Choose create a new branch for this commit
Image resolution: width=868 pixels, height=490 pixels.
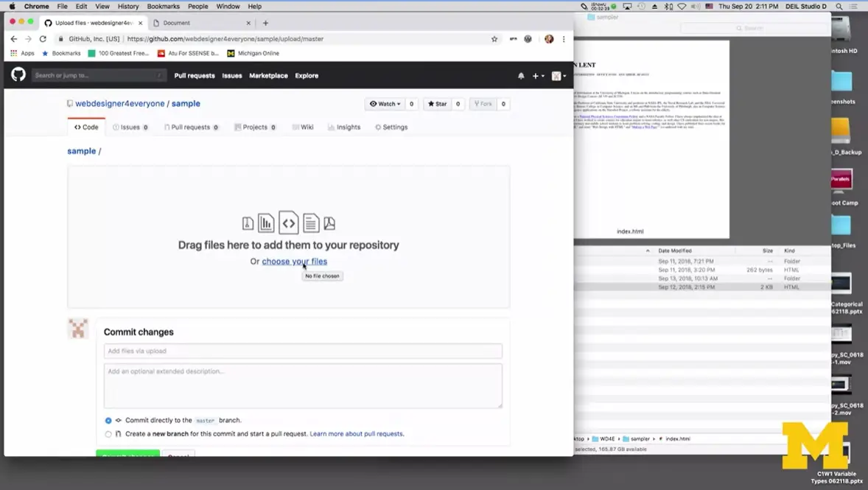pyautogui.click(x=108, y=433)
